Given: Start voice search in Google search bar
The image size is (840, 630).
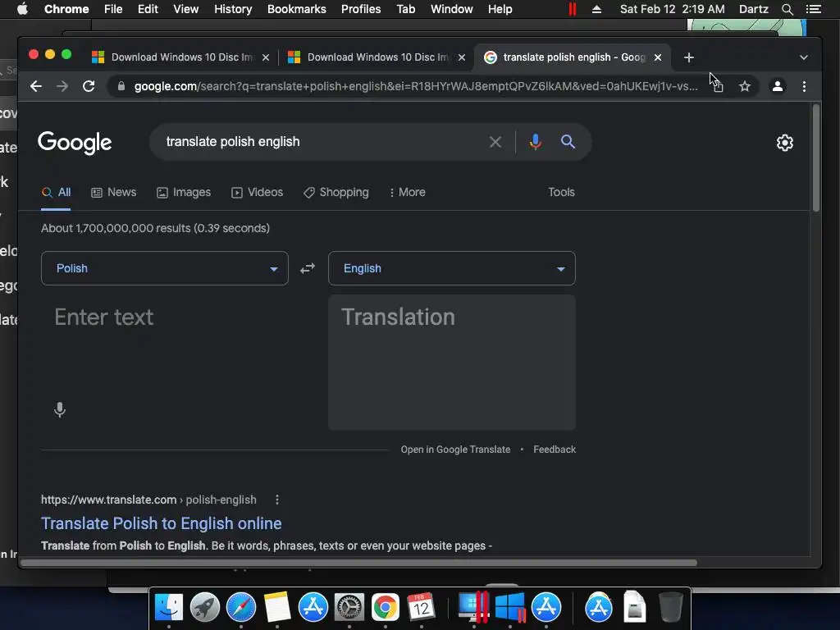Looking at the screenshot, I should pos(535,142).
